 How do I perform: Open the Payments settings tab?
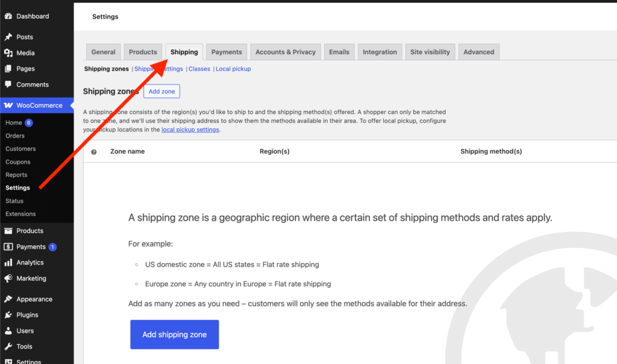point(227,52)
